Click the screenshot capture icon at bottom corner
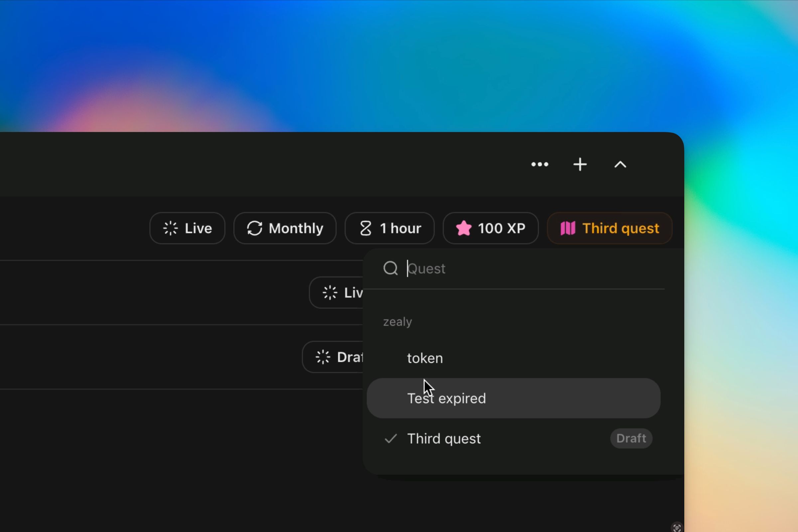Viewport: 798px width, 532px height. pos(677,528)
